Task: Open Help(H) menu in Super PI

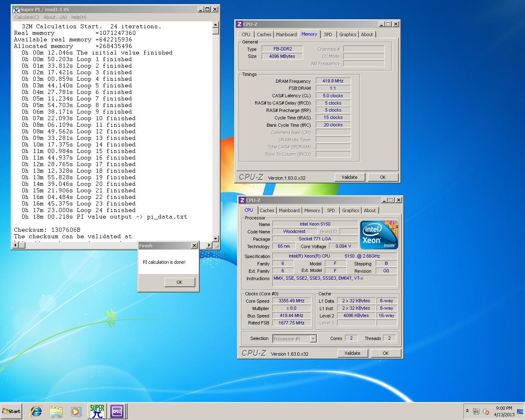Action: tap(79, 17)
